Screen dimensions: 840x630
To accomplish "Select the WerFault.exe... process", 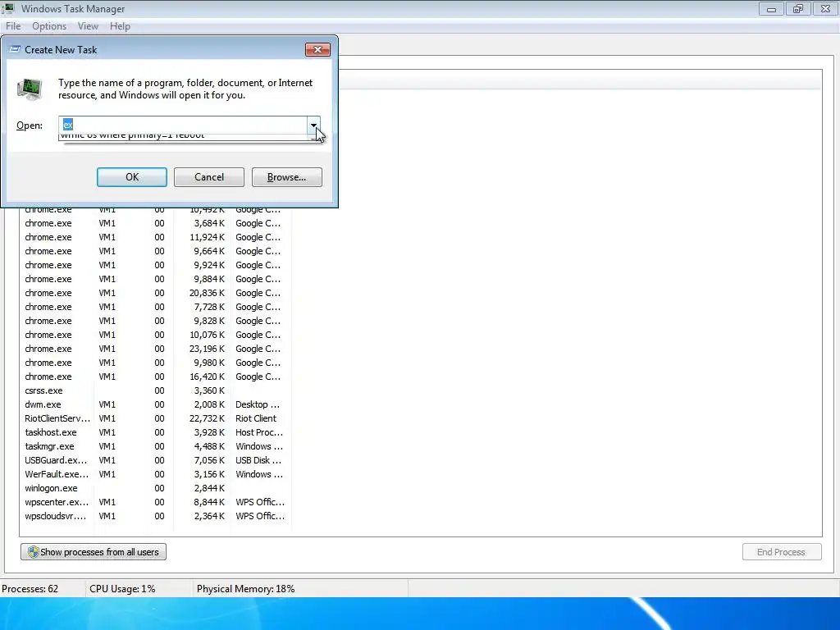I will 155,474.
